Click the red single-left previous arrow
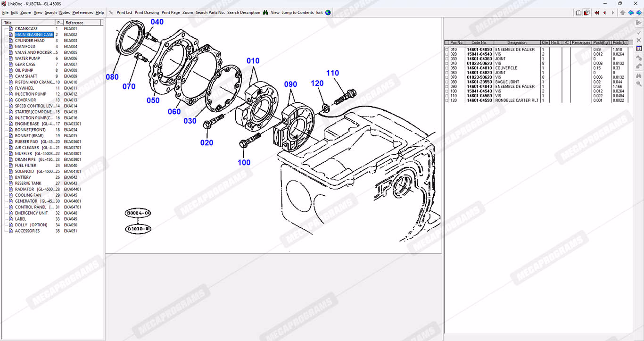 pos(605,13)
